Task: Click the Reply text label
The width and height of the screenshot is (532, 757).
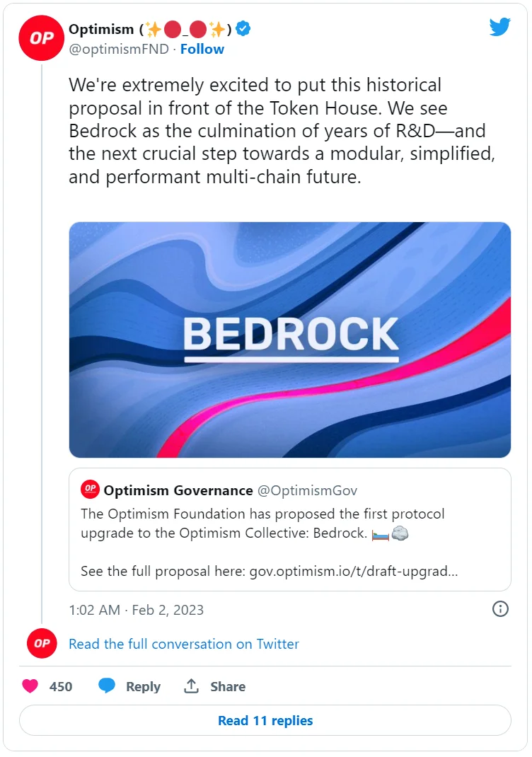Action: [x=143, y=686]
